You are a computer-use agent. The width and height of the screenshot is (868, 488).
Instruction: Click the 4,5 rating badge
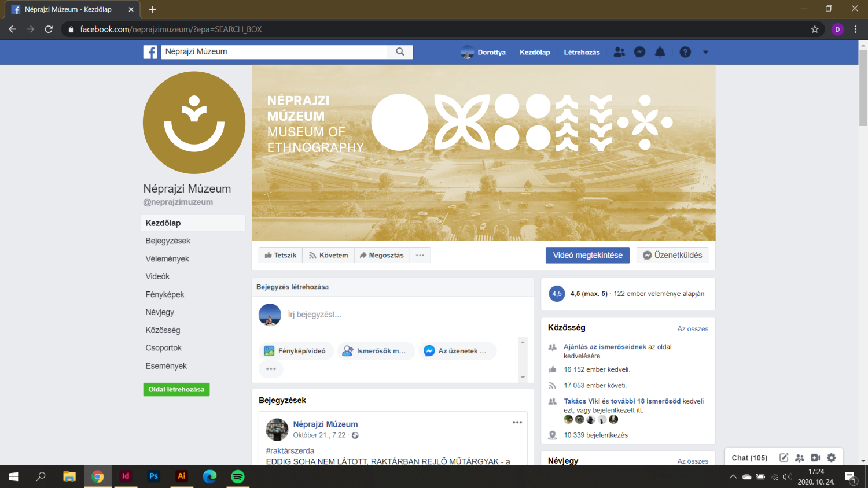557,294
